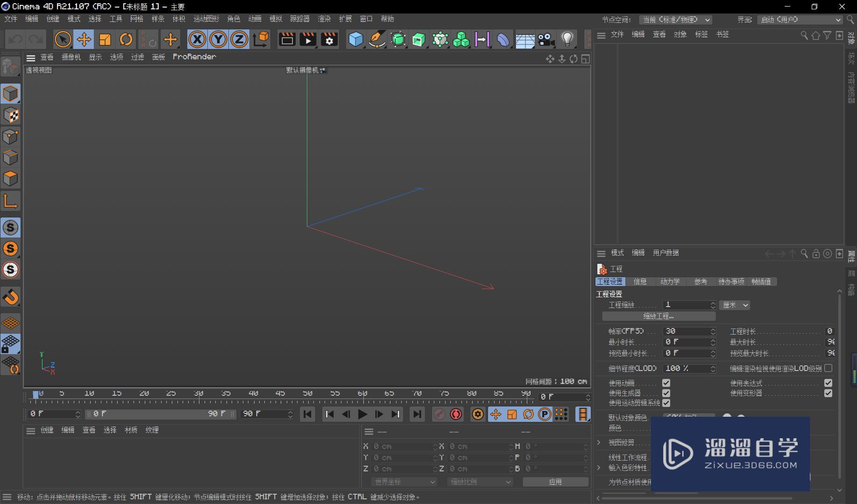Open render settings clapperboard gear icon
857x504 pixels.
[329, 40]
